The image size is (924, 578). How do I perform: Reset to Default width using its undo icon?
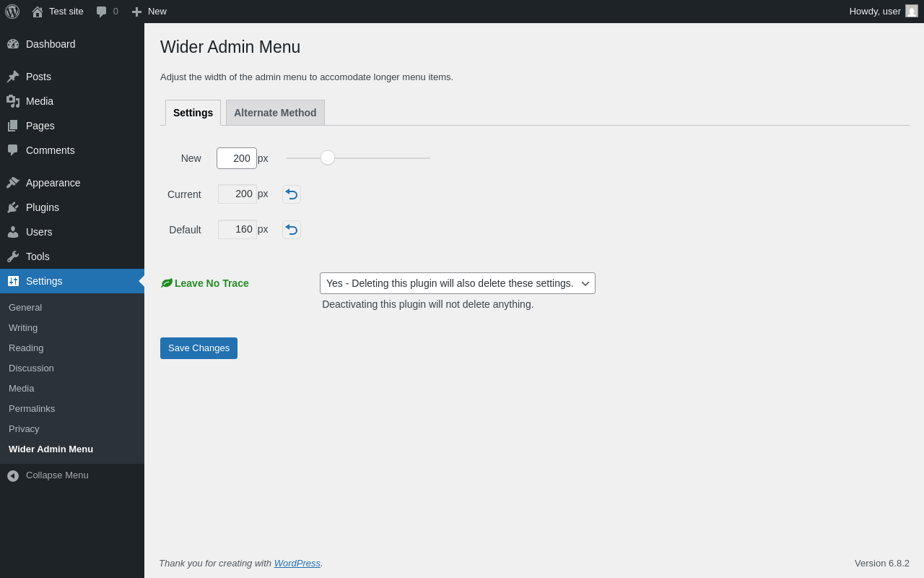292,230
